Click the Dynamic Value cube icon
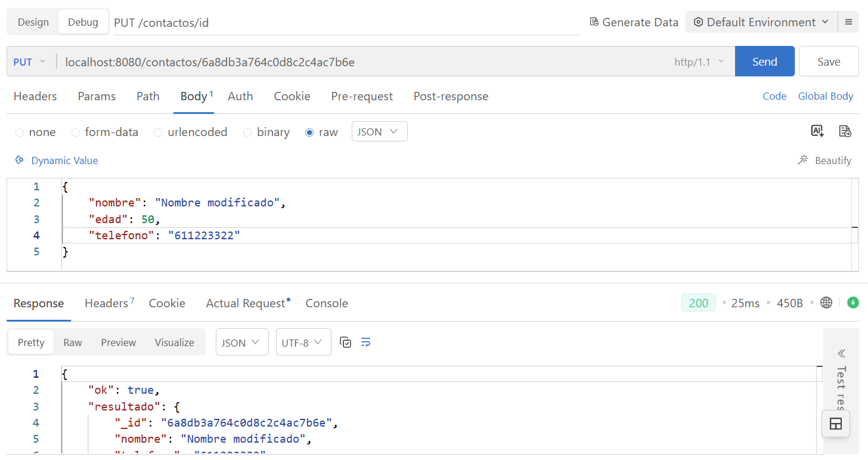Image resolution: width=868 pixels, height=460 pixels. [20, 160]
